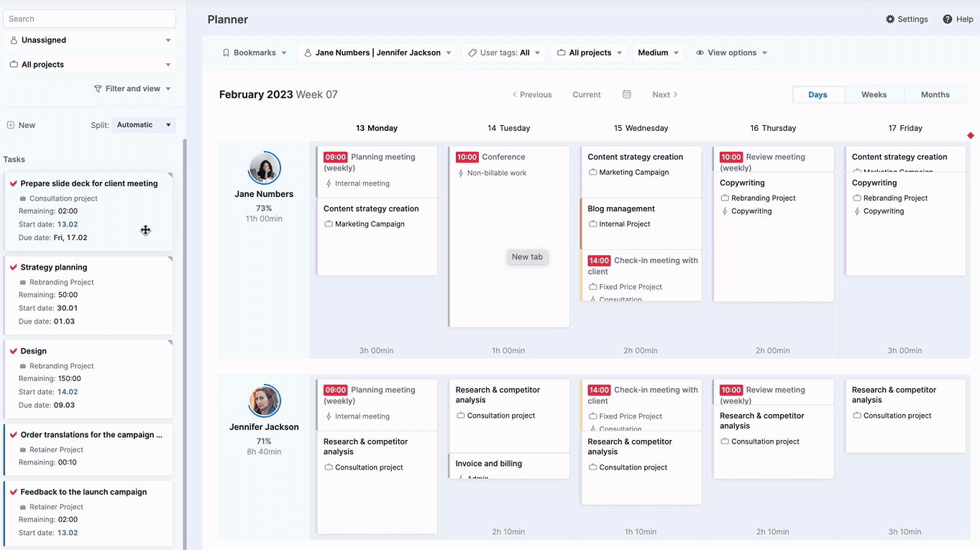Open the All projects dropdown in the sidebar
This screenshot has height=550, width=980.
pyautogui.click(x=90, y=65)
